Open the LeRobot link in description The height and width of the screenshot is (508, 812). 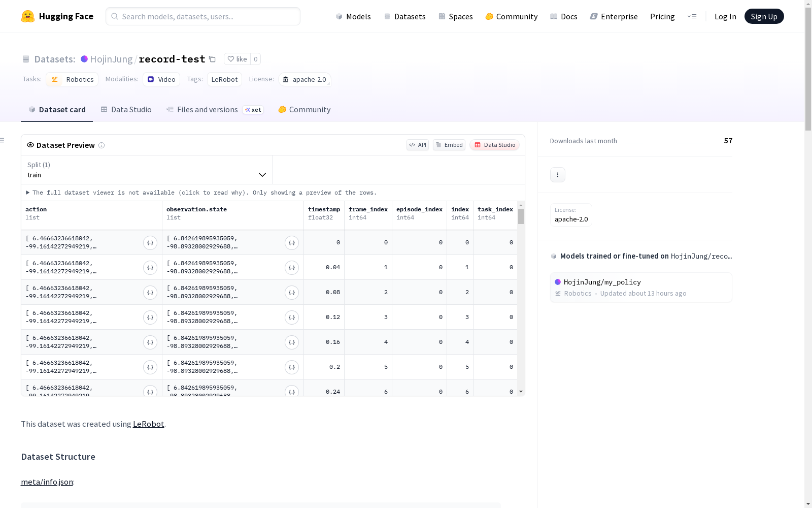point(148,424)
